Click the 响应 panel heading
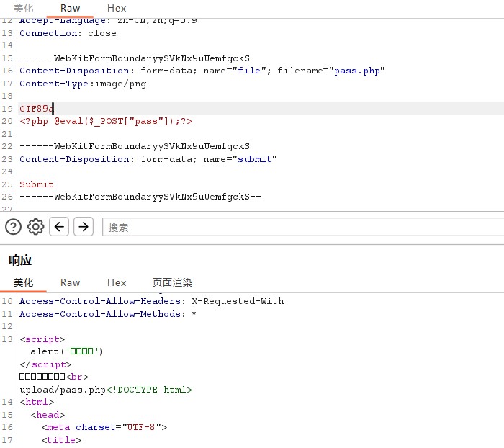504x448 pixels. (x=20, y=260)
